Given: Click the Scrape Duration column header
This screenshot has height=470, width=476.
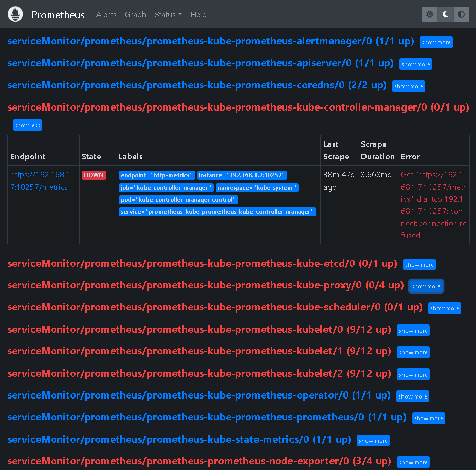Looking at the screenshot, I should coord(378,151).
